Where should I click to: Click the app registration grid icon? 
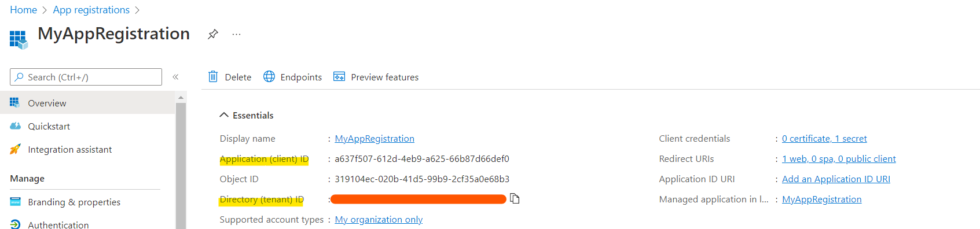(x=19, y=39)
